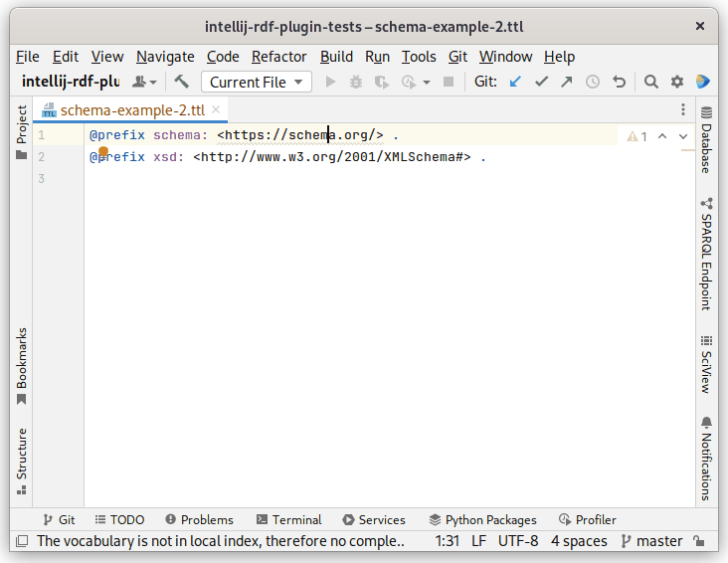The height and width of the screenshot is (563, 728).
Task: Open the Edit menu
Action: coord(66,57)
